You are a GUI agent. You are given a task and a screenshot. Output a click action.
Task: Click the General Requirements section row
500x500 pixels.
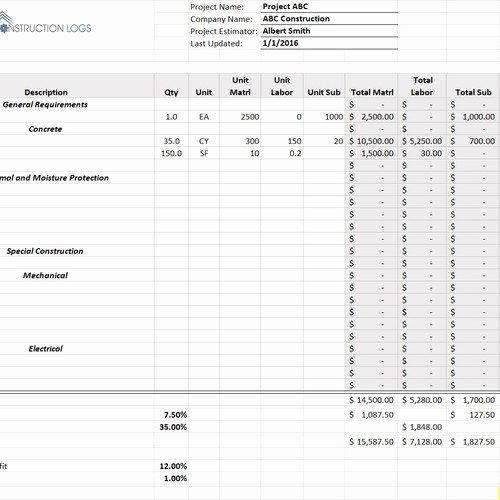45,105
